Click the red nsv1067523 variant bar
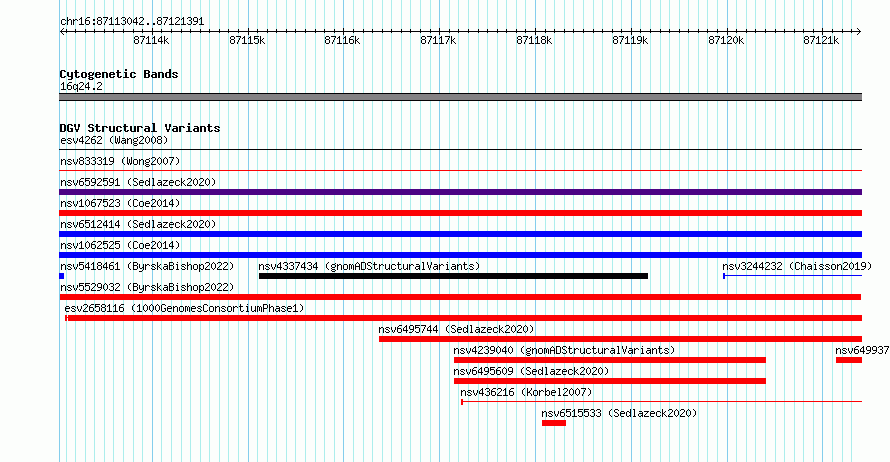The height and width of the screenshot is (462, 890). (x=460, y=213)
